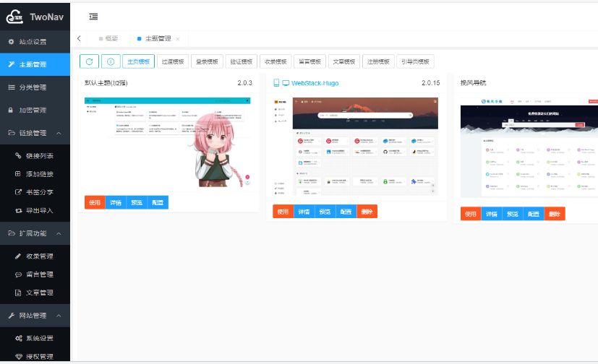Screen dimensions: 598x364
Task: Open 站点设置 in the sidebar
Action: coord(35,41)
